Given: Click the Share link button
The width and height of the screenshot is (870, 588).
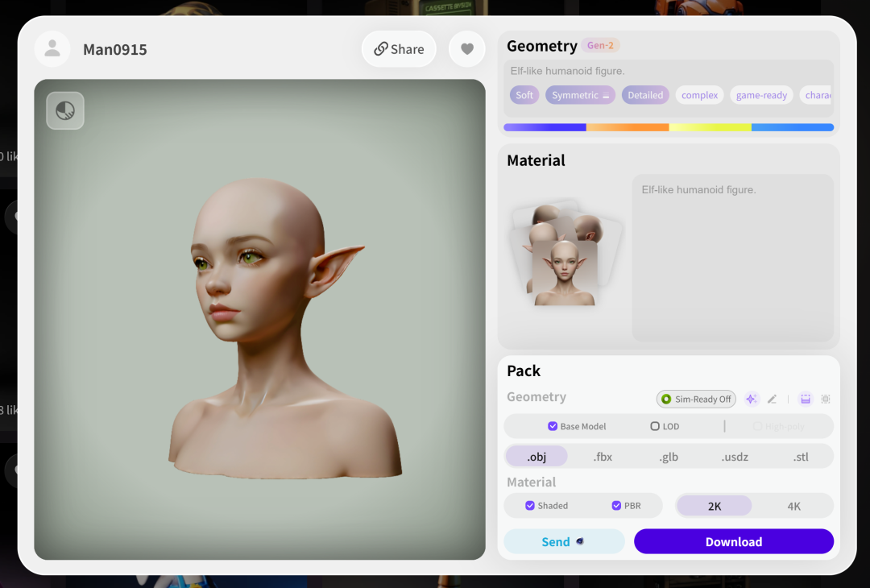Looking at the screenshot, I should click(x=399, y=49).
